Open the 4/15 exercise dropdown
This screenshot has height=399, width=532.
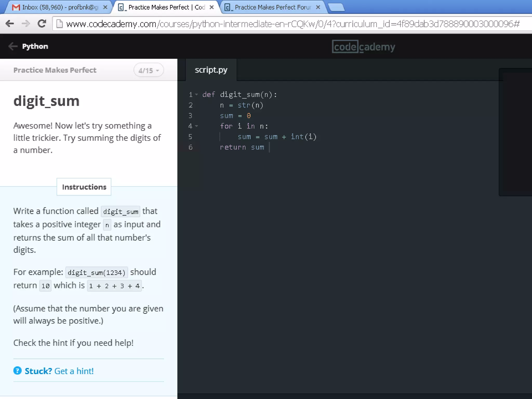(149, 70)
